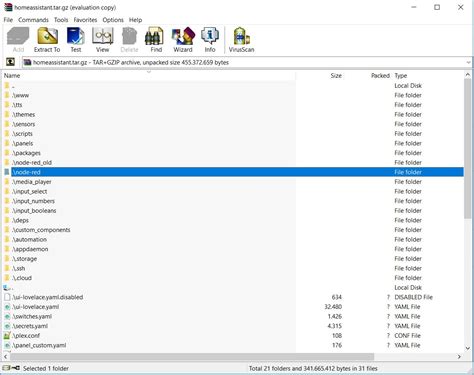
Task: Select the .\input_select folder
Action: click(30, 192)
